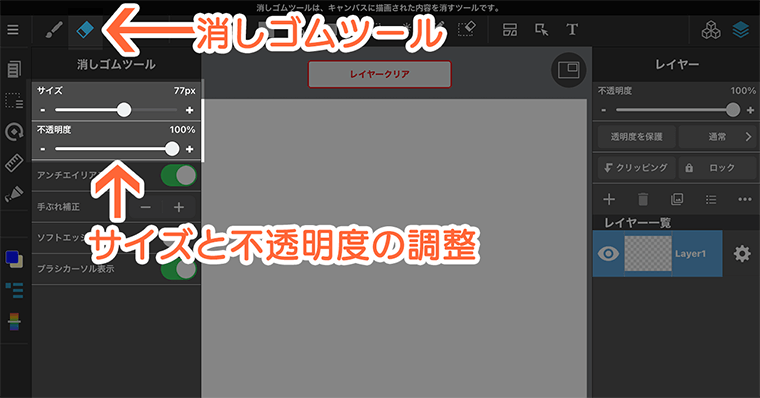Click the eraser panel 100% opacity value
Viewport: 760px width, 398px height.
pyautogui.click(x=182, y=129)
